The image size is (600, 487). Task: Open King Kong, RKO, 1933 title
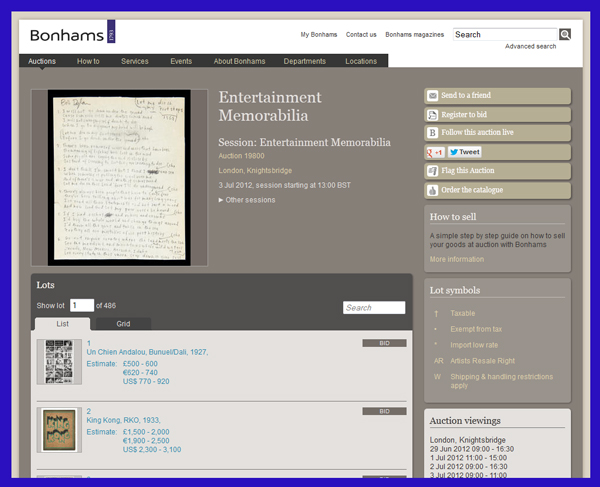(x=123, y=420)
